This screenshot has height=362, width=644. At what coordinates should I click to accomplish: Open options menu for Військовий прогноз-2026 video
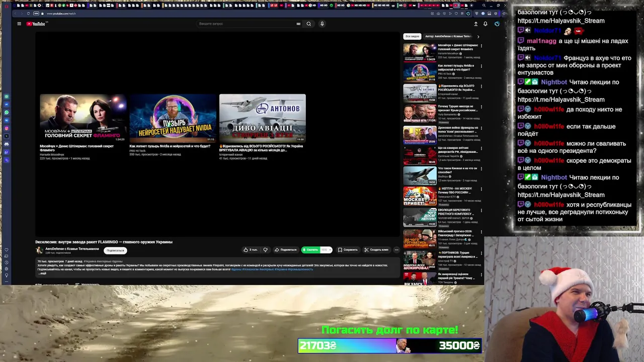tap(481, 231)
